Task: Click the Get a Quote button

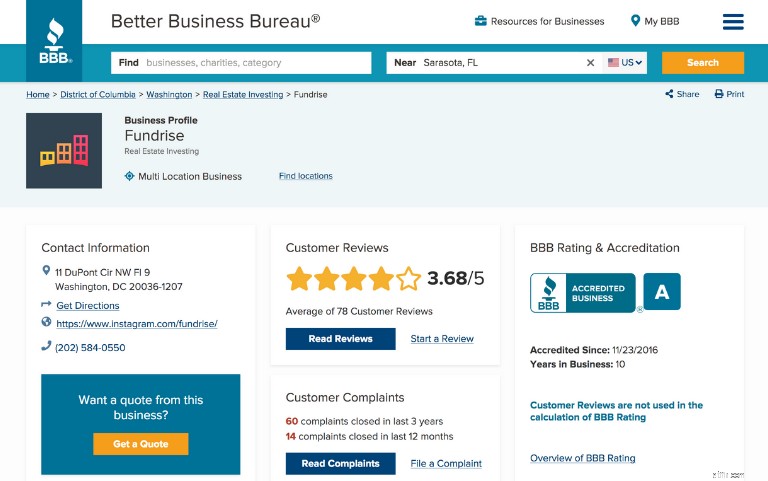Action: coord(141,444)
